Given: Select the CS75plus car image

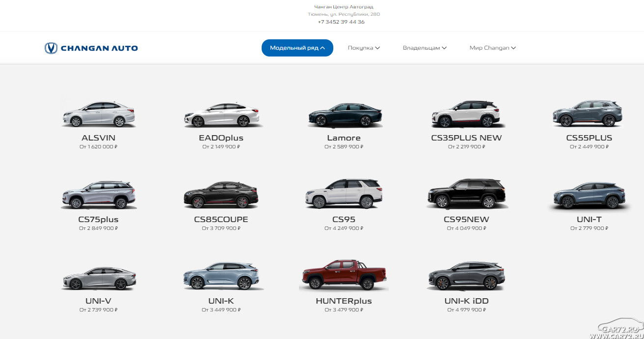Looking at the screenshot, I should click(x=98, y=195).
